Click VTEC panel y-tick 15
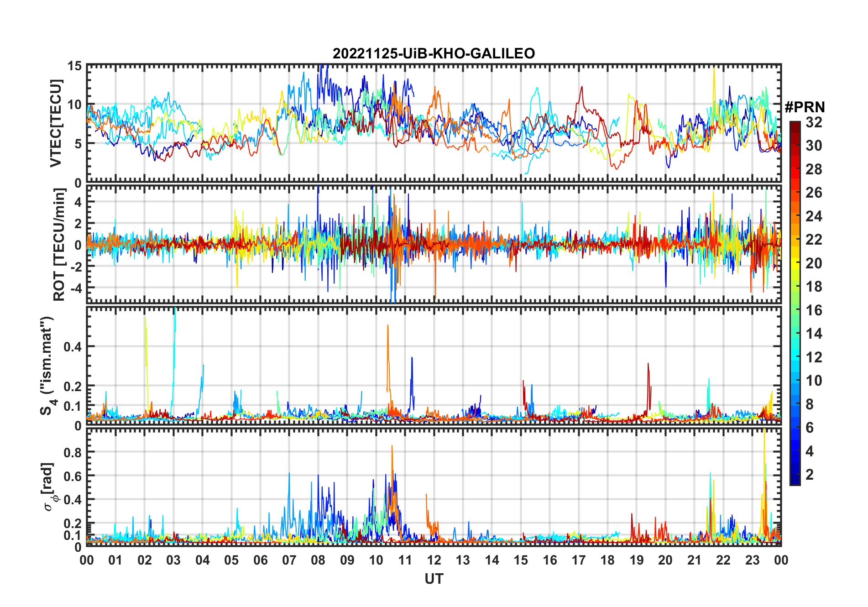Image resolution: width=868 pixels, height=607 pixels. [75, 66]
